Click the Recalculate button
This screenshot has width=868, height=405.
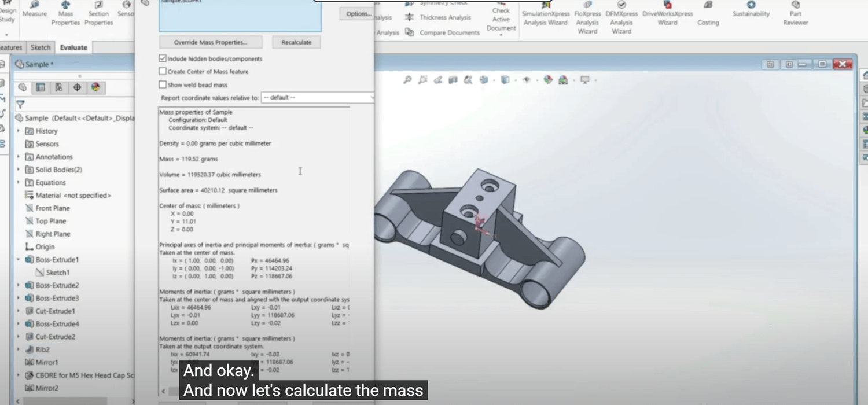[x=296, y=42]
